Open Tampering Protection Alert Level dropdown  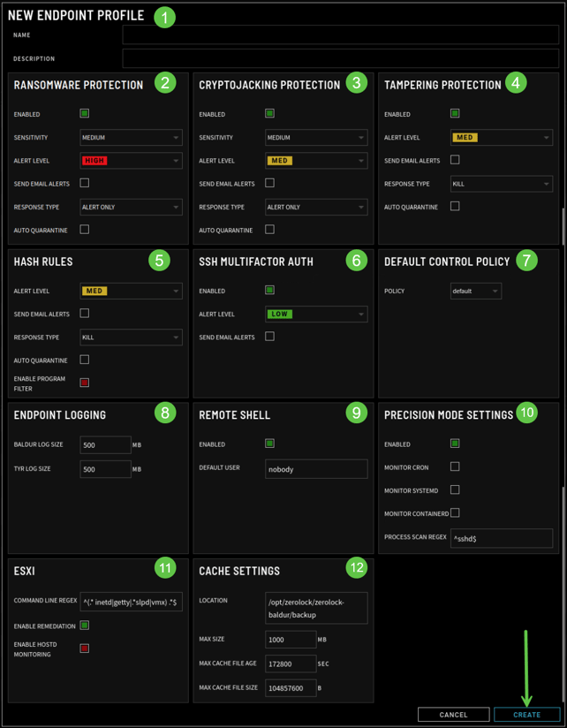tap(501, 138)
